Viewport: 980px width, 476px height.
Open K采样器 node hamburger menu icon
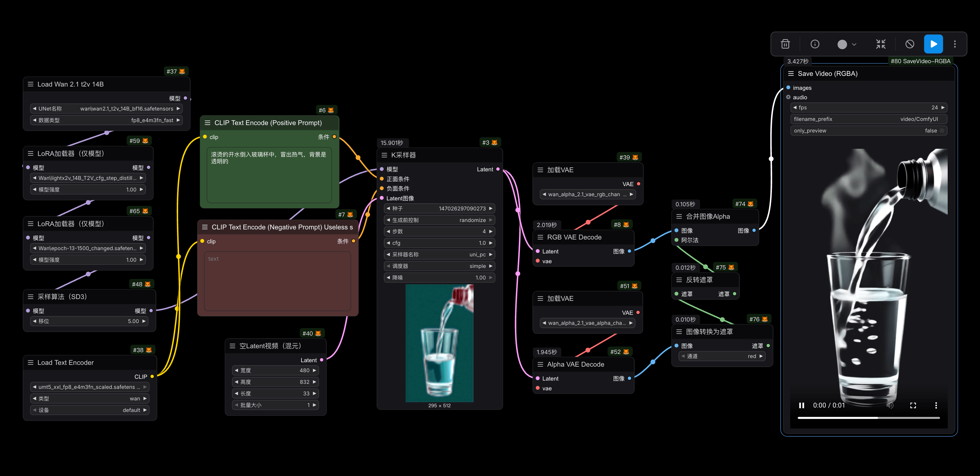pos(384,155)
